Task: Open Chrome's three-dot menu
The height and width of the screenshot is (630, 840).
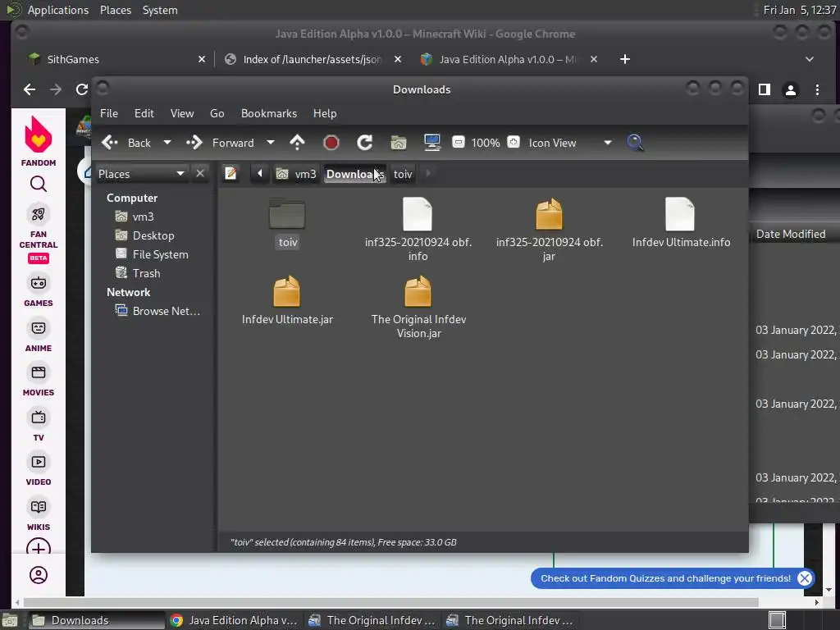Action: tap(817, 89)
